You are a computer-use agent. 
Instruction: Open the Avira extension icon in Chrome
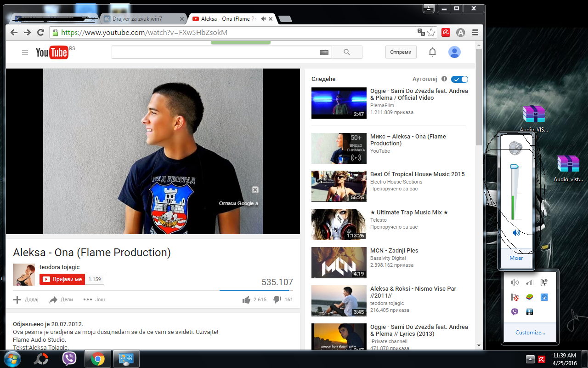click(x=446, y=33)
